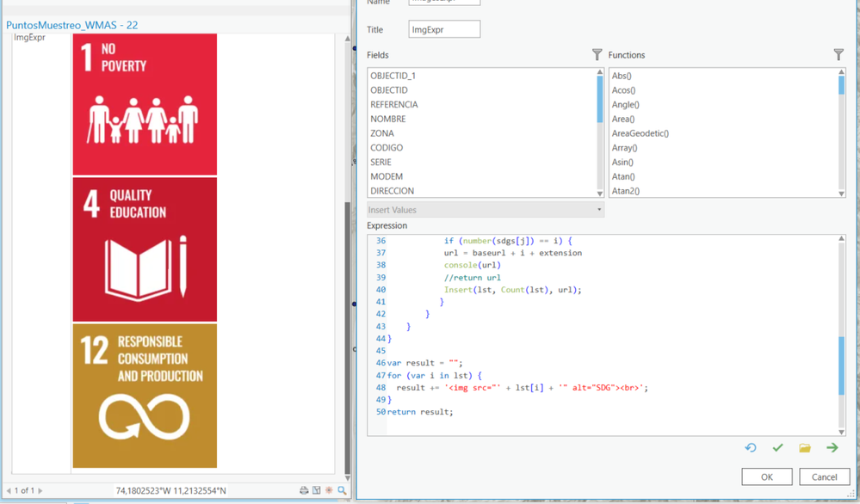The image size is (860, 504).
Task: Open the Insert Values dropdown
Action: [x=485, y=210]
